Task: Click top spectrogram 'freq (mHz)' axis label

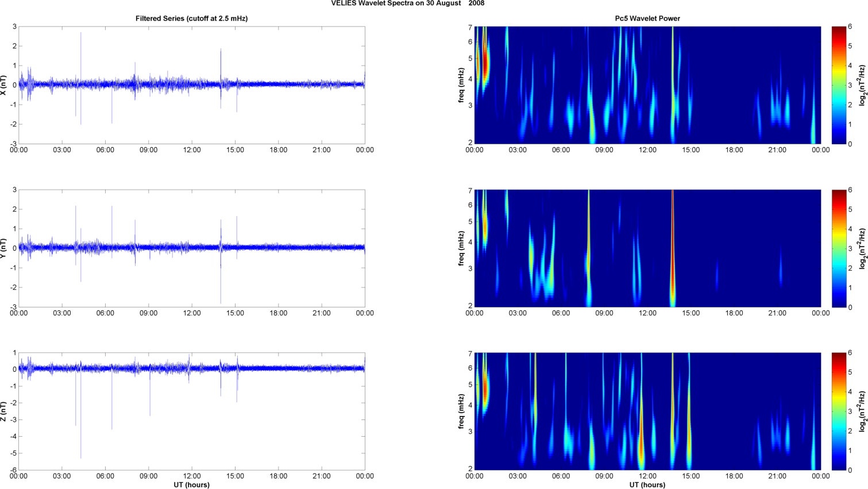Action: [x=461, y=85]
